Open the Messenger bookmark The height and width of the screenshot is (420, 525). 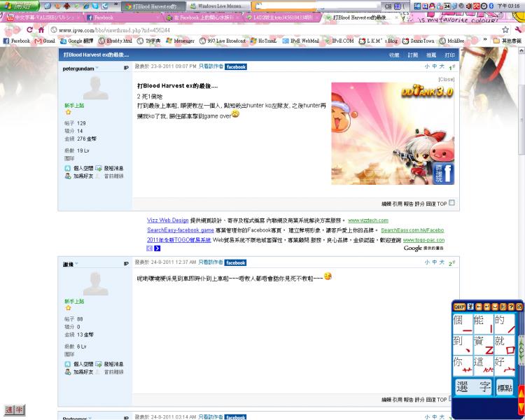(180, 41)
